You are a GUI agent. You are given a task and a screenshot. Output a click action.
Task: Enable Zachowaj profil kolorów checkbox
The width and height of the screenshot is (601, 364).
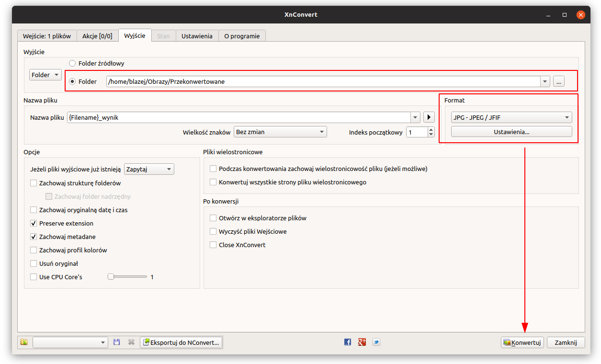pos(34,250)
